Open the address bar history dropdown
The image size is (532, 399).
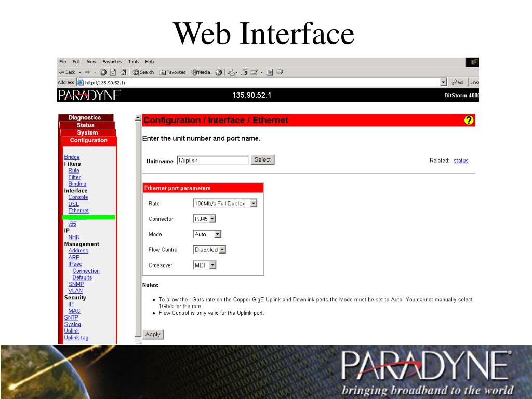pyautogui.click(x=444, y=83)
